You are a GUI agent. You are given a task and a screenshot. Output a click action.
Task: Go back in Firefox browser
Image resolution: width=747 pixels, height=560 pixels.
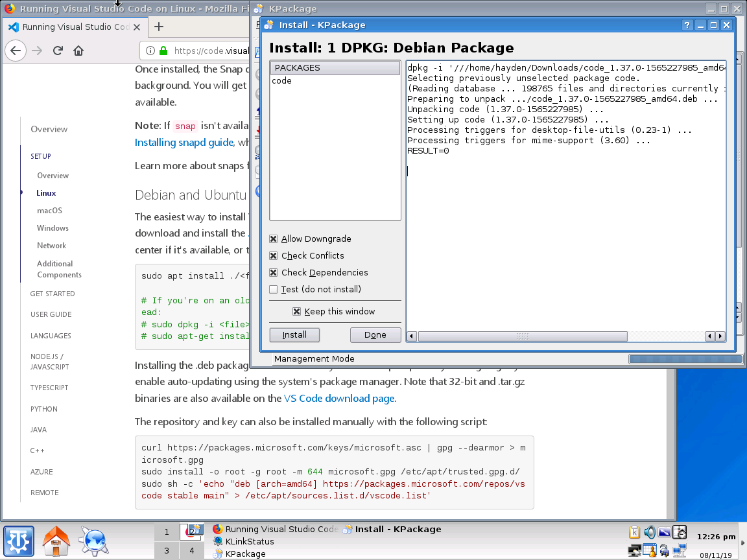16,51
